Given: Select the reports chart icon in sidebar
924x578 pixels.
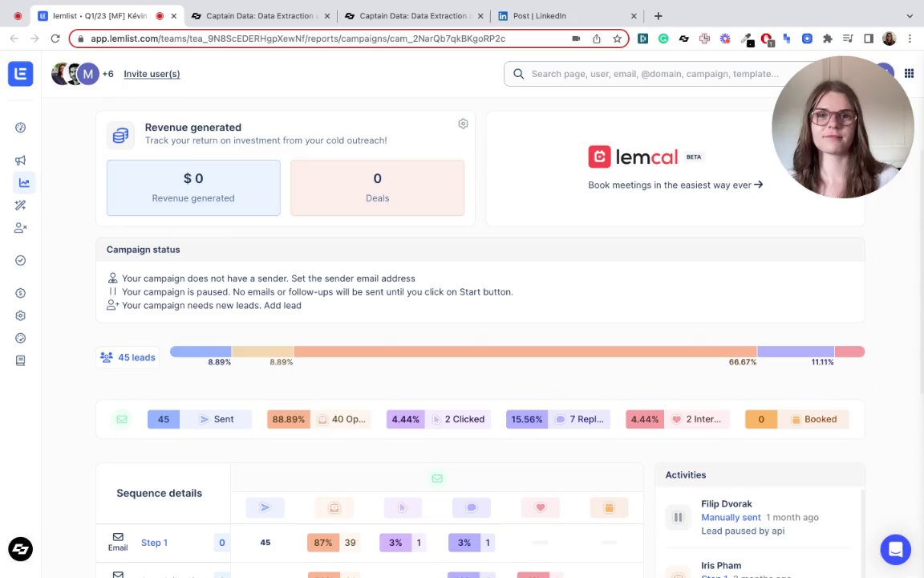Looking at the screenshot, I should pyautogui.click(x=24, y=183).
